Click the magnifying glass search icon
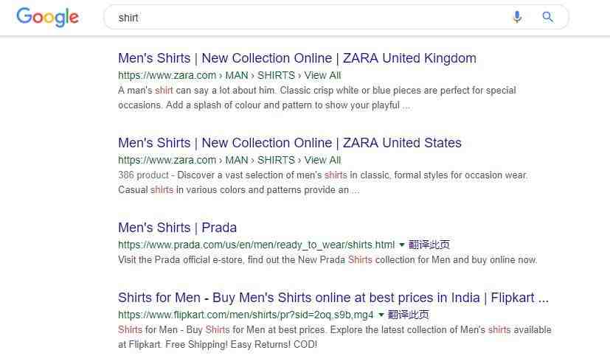 click(x=548, y=17)
